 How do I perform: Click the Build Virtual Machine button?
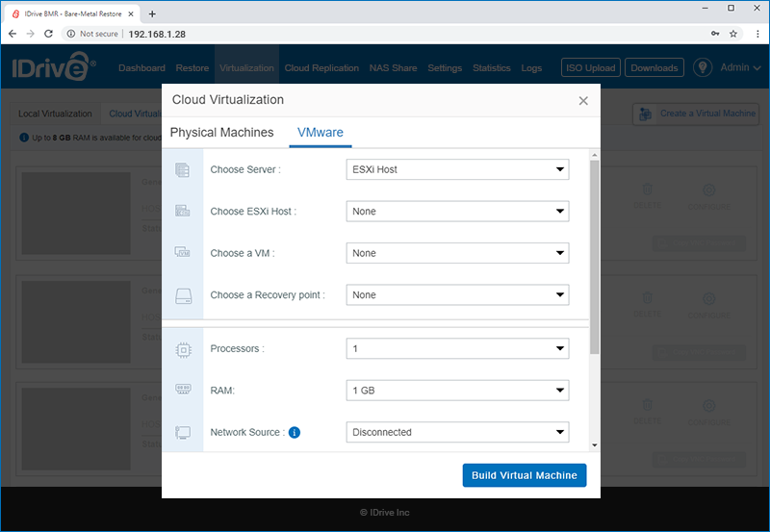pyautogui.click(x=525, y=475)
